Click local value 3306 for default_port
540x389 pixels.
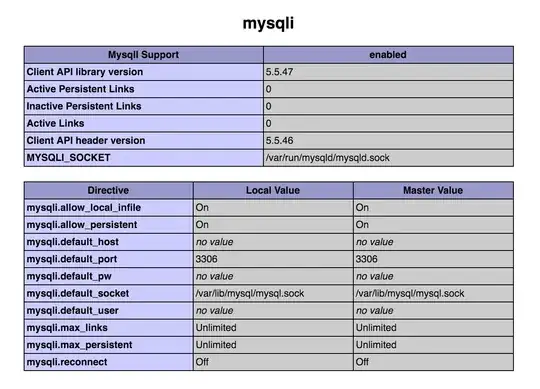[206, 259]
